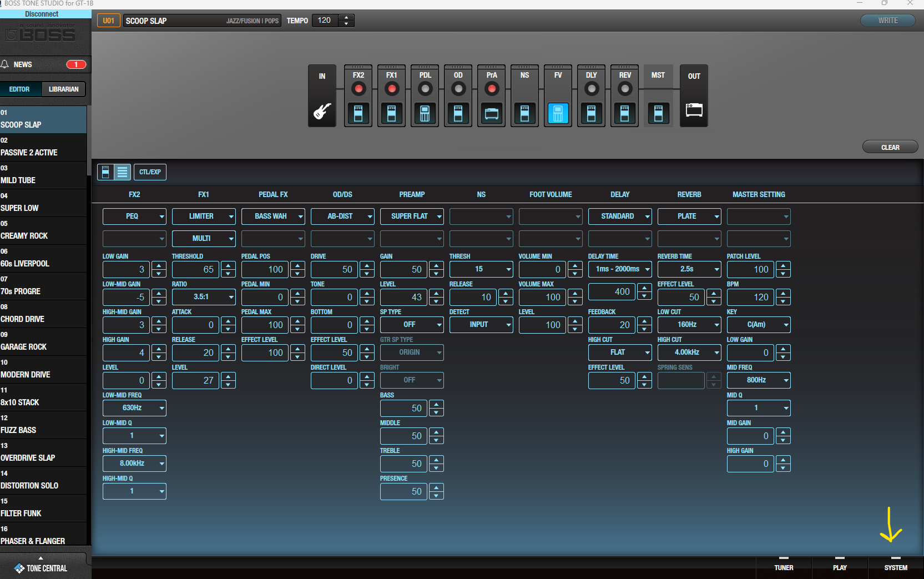
Task: Switch to the LIBRARIAN tab
Action: (64, 89)
